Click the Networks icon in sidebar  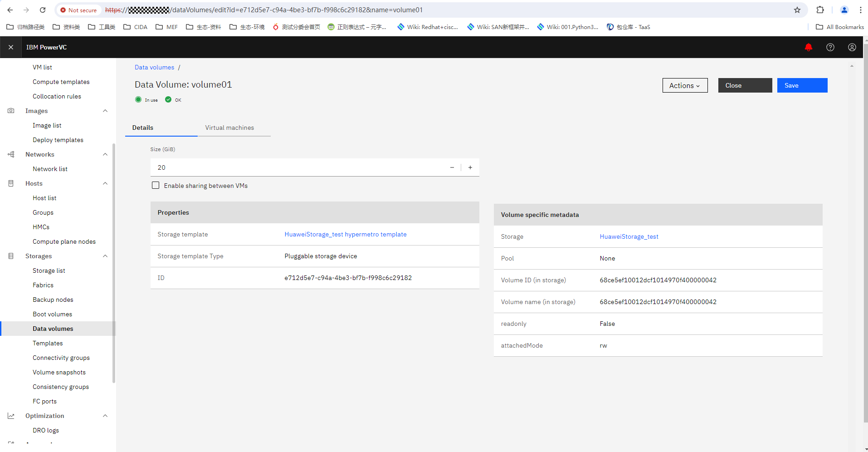pos(11,154)
